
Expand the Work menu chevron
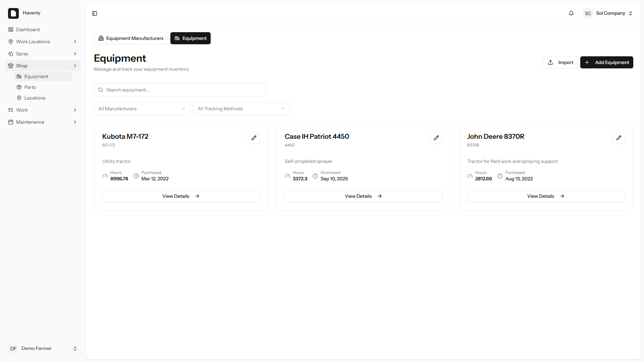(x=75, y=110)
